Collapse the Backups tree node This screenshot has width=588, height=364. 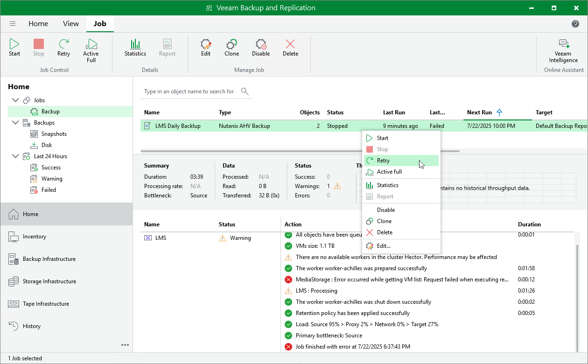pos(15,123)
